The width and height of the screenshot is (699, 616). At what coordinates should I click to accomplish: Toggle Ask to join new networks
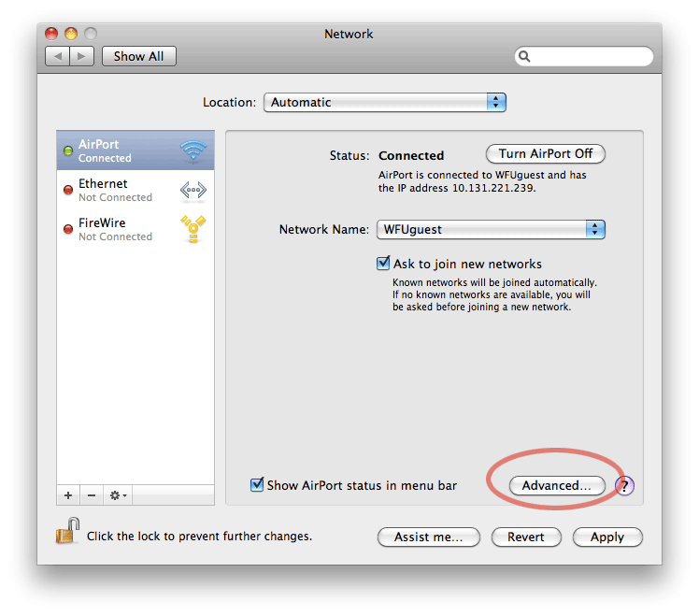click(383, 264)
